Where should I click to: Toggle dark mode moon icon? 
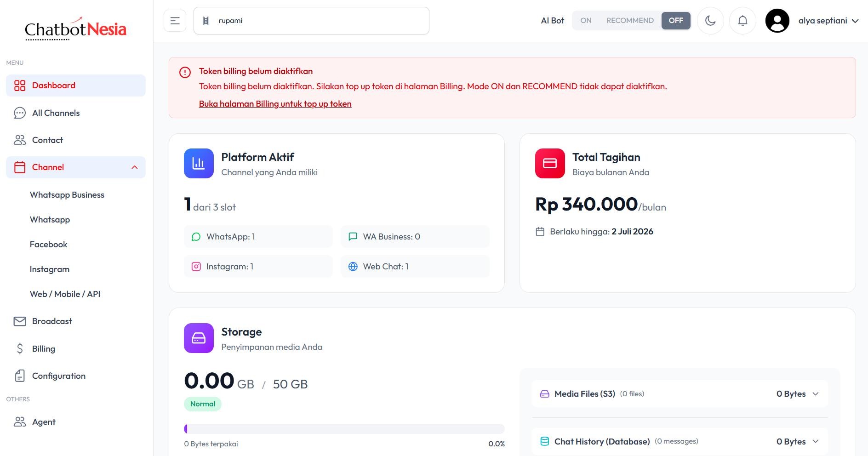710,21
